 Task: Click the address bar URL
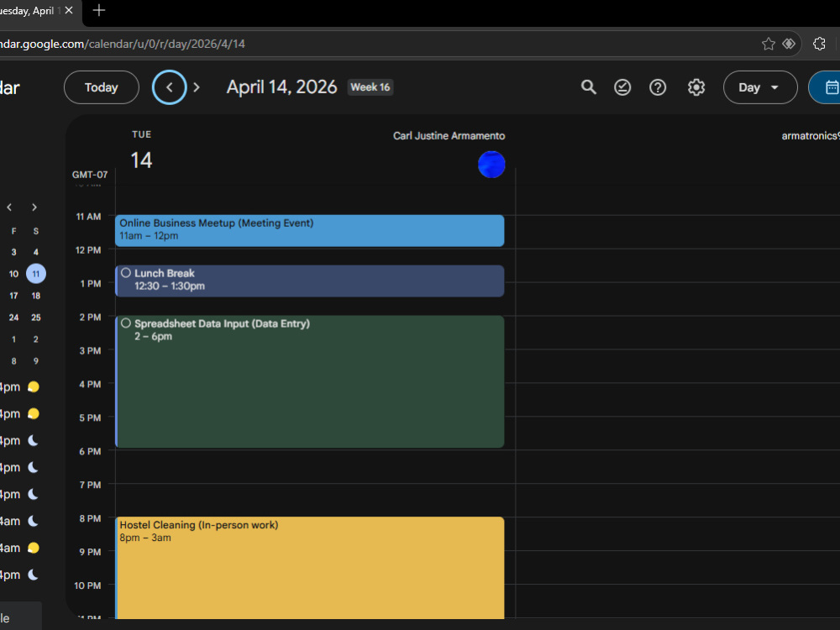pos(122,44)
